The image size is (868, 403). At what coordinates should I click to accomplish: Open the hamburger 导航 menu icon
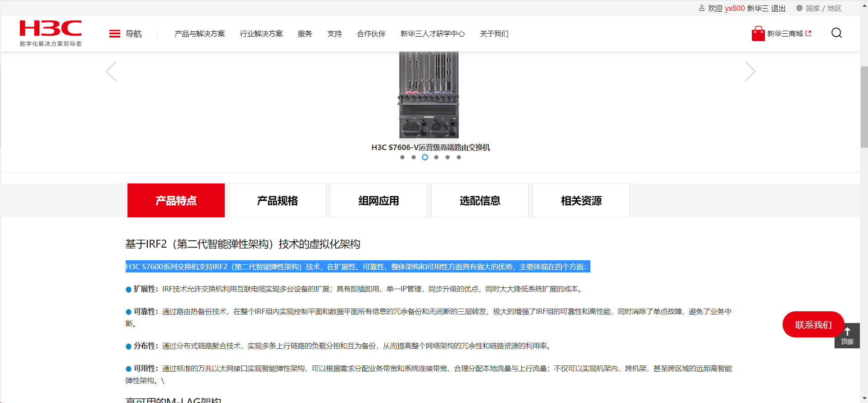coord(115,34)
